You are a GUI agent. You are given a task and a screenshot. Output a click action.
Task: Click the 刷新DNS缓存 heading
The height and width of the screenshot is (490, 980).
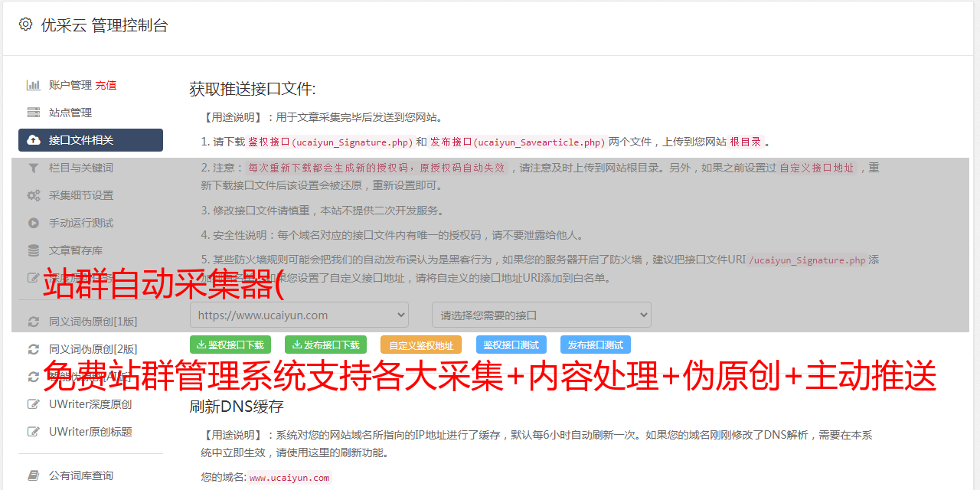coord(237,407)
